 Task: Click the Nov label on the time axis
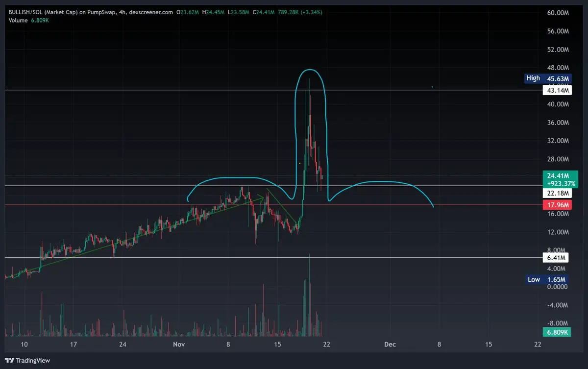pos(179,344)
